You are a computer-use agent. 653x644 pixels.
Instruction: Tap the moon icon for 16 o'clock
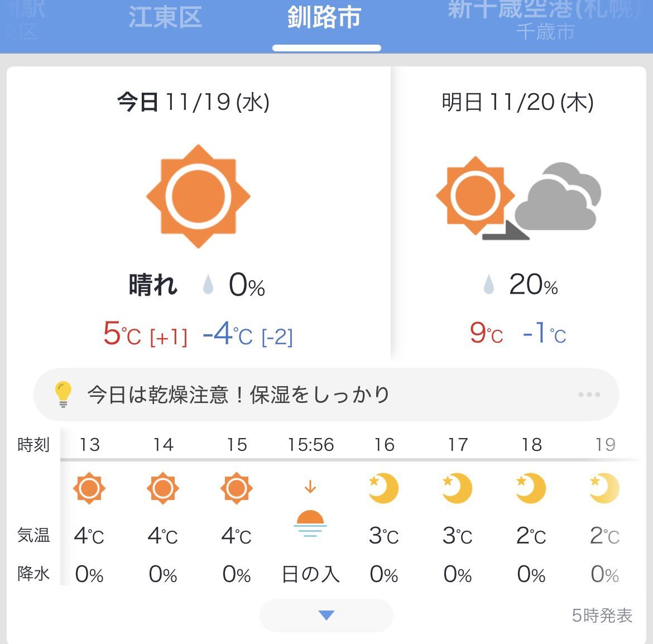pos(384,488)
